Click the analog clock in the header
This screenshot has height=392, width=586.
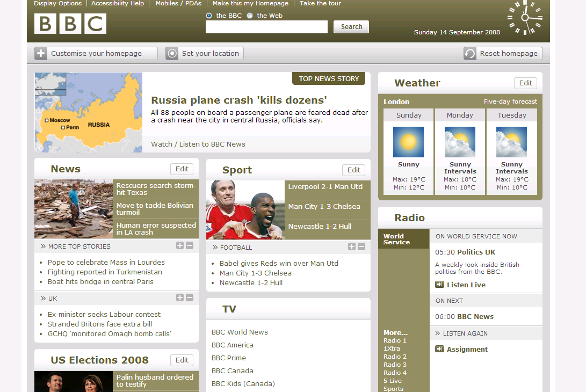tap(525, 18)
